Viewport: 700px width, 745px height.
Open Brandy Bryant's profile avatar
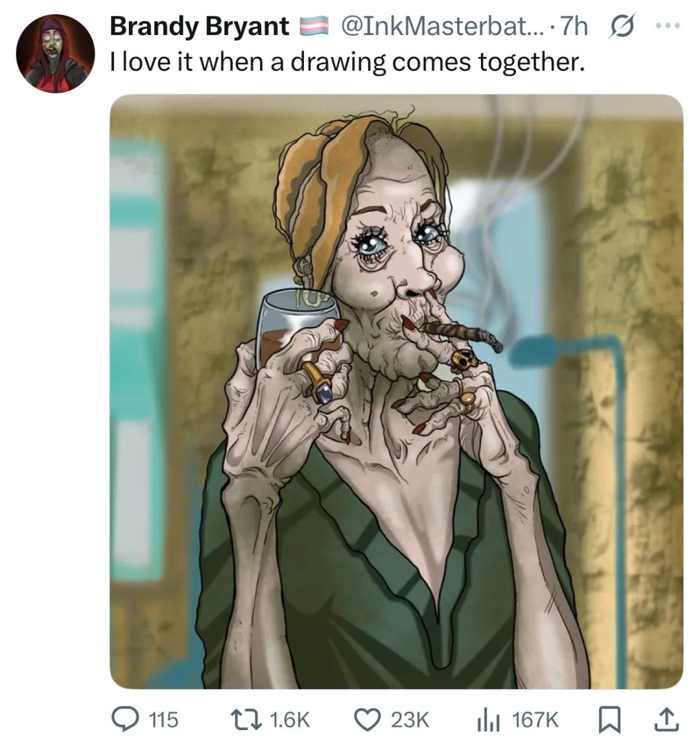[55, 54]
